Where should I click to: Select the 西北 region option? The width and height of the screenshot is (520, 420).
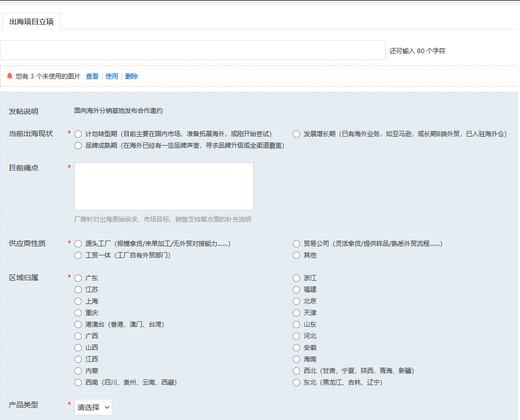click(296, 370)
